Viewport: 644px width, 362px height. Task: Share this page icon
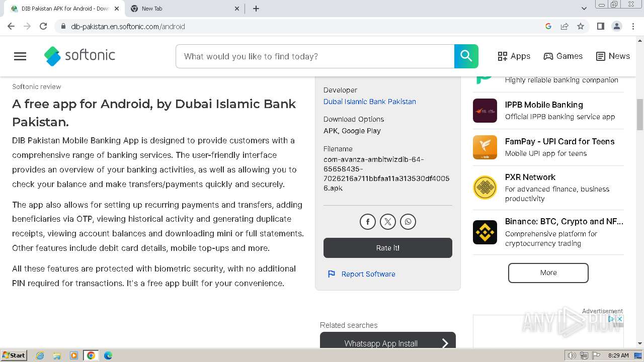[x=565, y=26]
